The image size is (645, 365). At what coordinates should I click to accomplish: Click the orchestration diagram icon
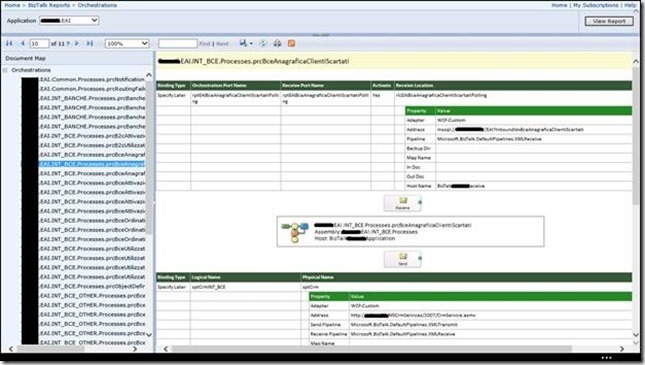coord(295,232)
